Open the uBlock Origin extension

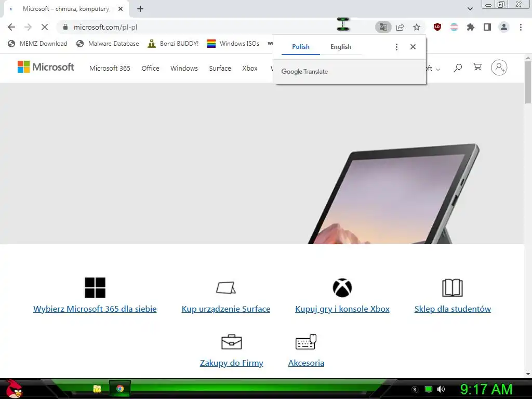437,27
